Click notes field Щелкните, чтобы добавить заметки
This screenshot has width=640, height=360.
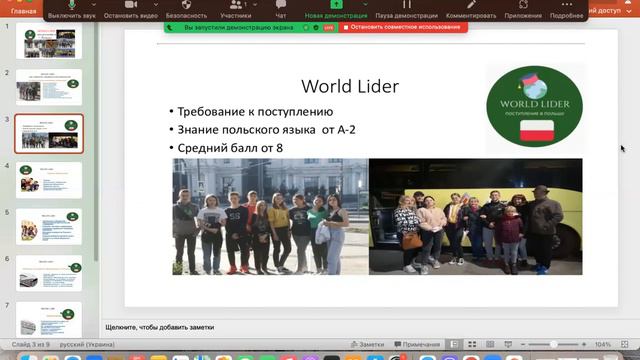[x=160, y=327]
